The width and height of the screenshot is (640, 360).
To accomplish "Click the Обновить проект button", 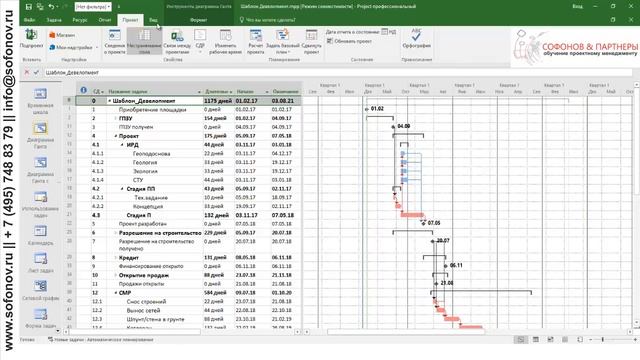I will pyautogui.click(x=349, y=41).
